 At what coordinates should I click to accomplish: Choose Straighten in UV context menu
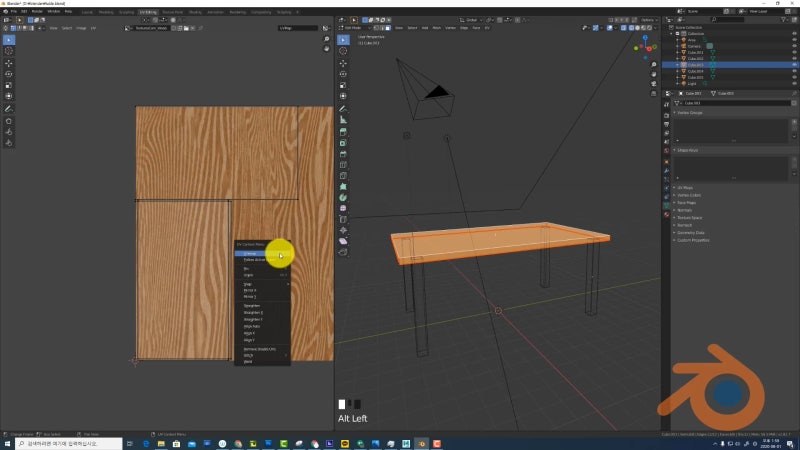click(262, 306)
